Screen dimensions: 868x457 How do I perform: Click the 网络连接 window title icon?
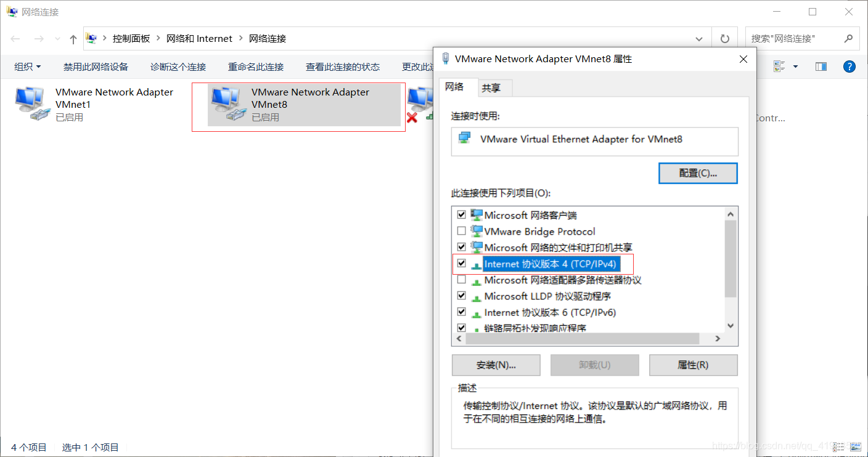pos(12,12)
